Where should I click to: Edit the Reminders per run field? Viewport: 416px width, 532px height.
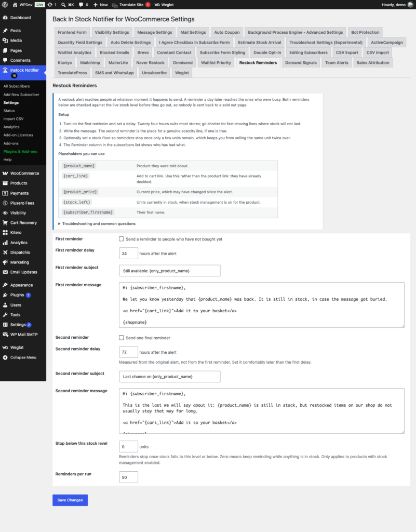click(x=128, y=477)
